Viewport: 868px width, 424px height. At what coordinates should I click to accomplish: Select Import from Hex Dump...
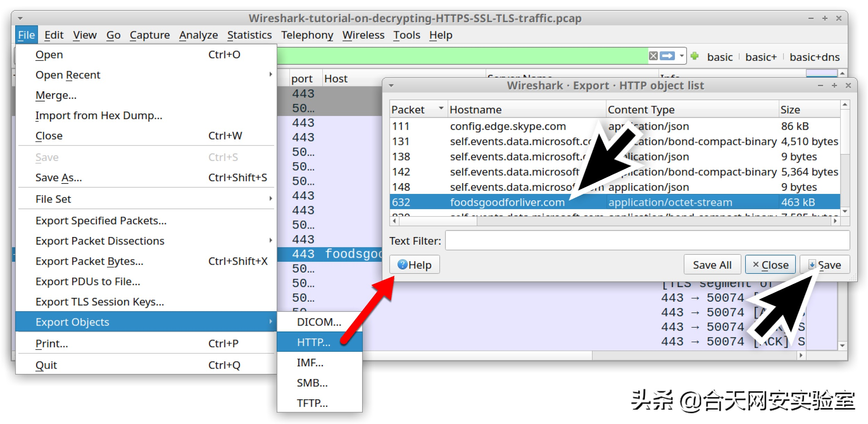(x=146, y=115)
